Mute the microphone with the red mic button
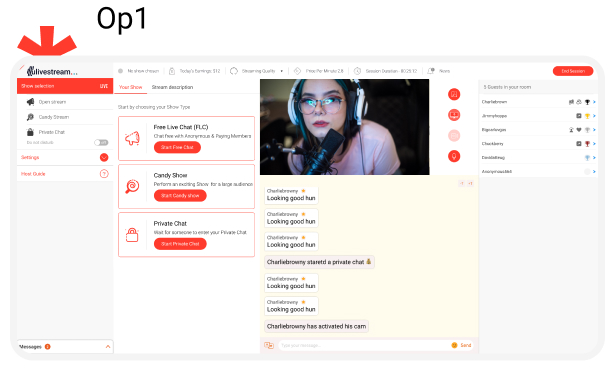The height and width of the screenshot is (371, 615). point(454,156)
